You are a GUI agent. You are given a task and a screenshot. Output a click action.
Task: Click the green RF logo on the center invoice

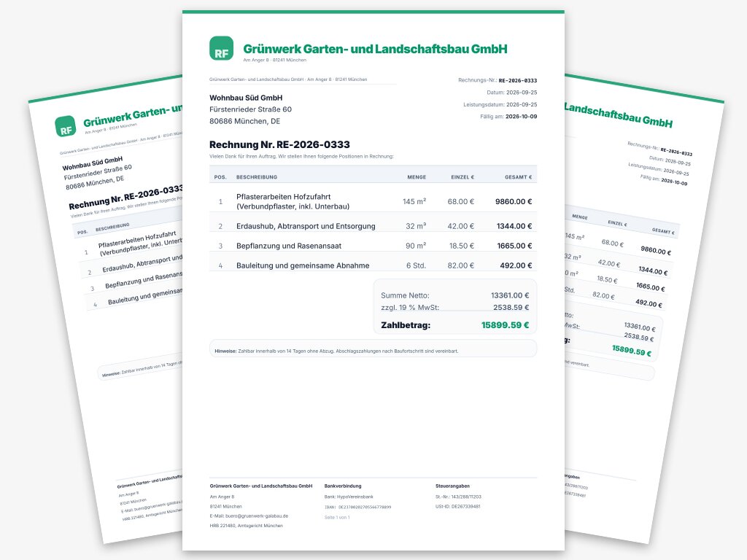222,49
